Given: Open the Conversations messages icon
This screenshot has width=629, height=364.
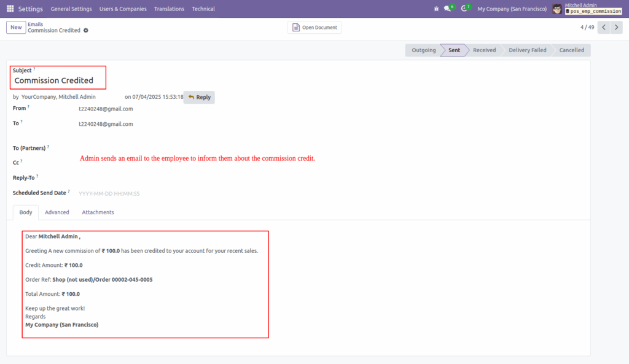Looking at the screenshot, I should (447, 9).
